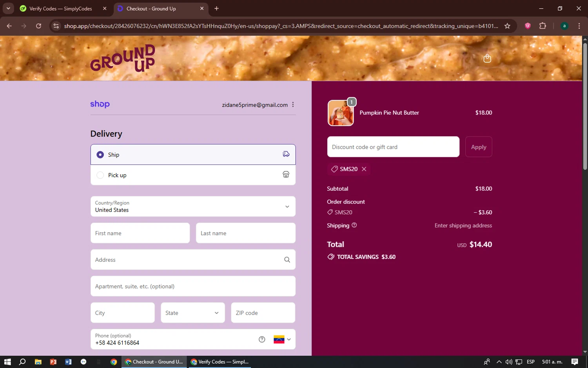Select the Pick up delivery option
This screenshot has height=368, width=588.
[x=193, y=175]
